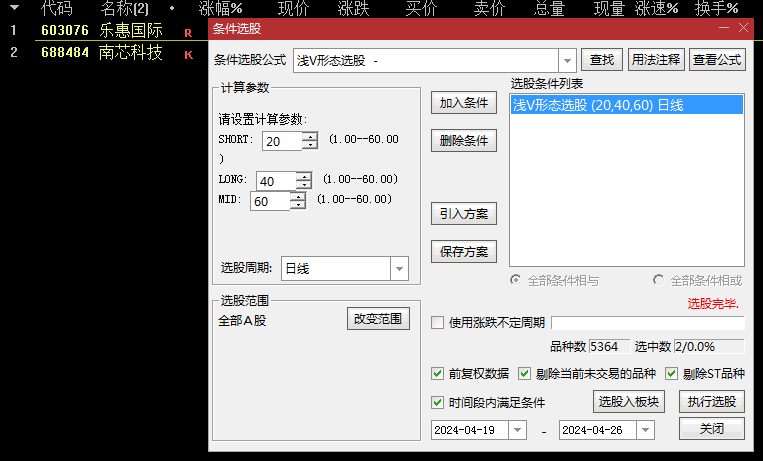This screenshot has height=461, width=763.
Task: Decrease MID parameter with down arrow
Action: click(x=298, y=205)
